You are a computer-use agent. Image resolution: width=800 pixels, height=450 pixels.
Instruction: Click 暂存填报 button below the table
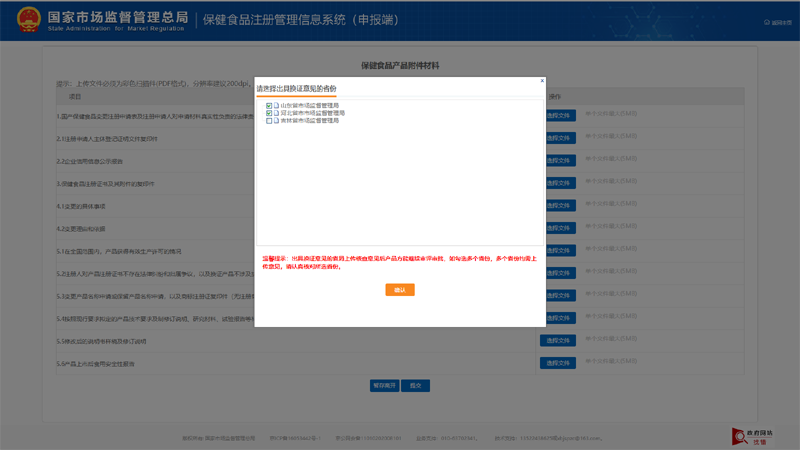pyautogui.click(x=384, y=385)
